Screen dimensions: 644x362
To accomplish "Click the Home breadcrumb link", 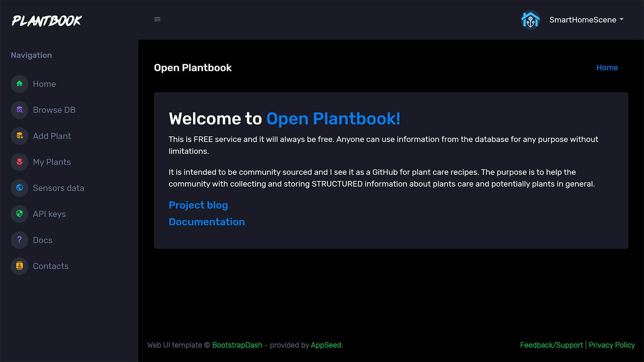I will click(607, 68).
